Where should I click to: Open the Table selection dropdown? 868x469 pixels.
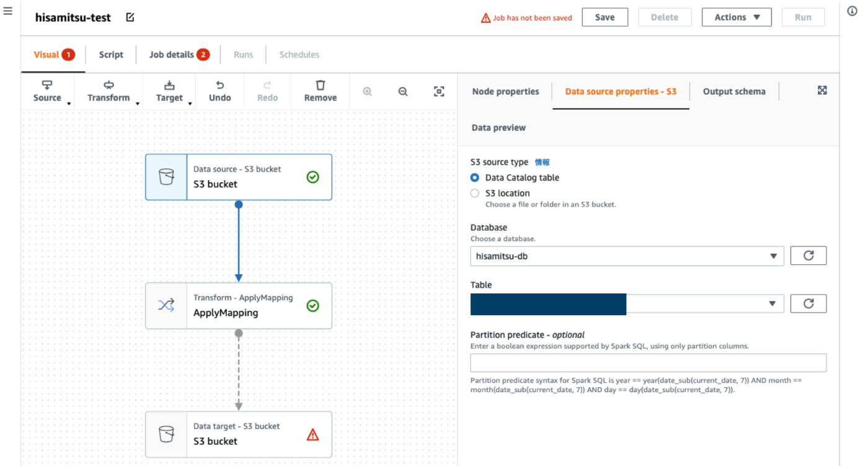627,304
